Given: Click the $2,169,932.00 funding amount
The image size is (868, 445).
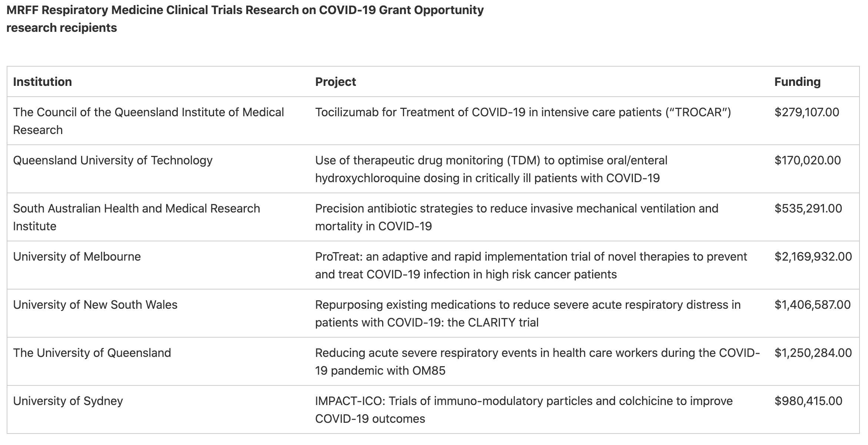Looking at the screenshot, I should click(813, 257).
